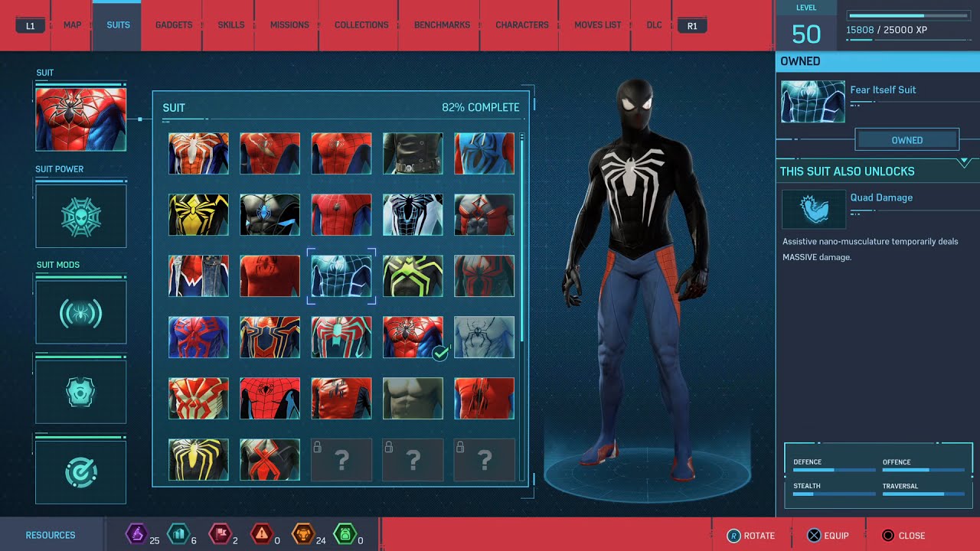Select the black leather noir suit
This screenshot has height=551, width=980.
point(413,153)
